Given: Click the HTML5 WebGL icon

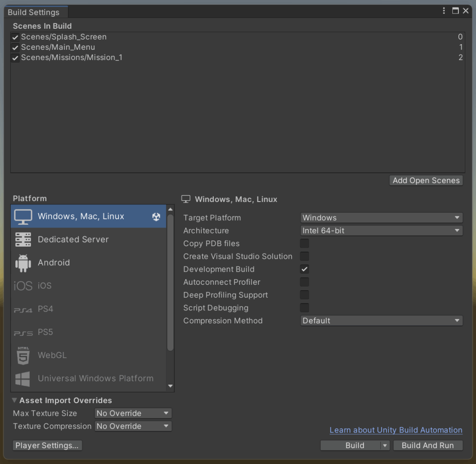Looking at the screenshot, I should [23, 355].
